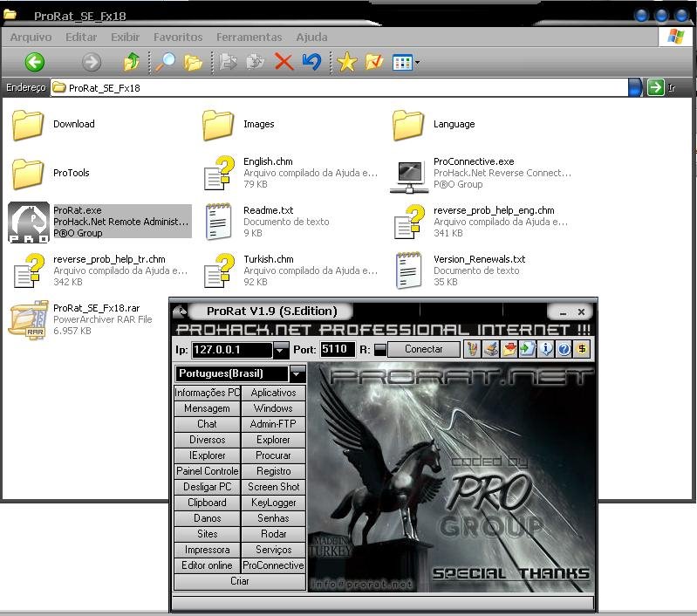Open the Search magnifier tool in toolbar

(164, 62)
